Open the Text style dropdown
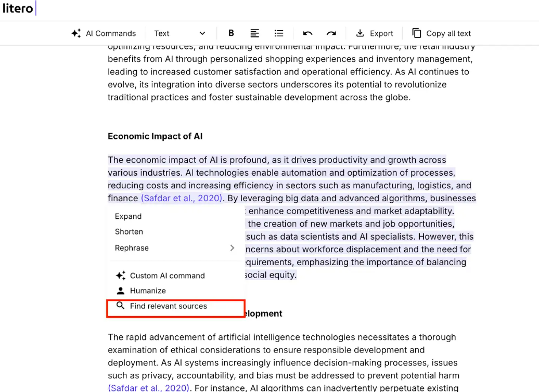539x392 pixels. point(179,33)
